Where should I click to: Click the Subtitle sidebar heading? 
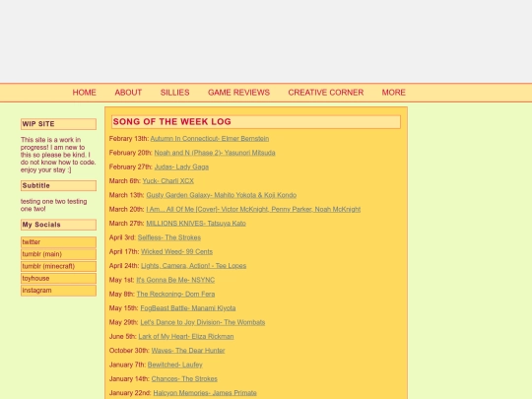click(x=58, y=185)
